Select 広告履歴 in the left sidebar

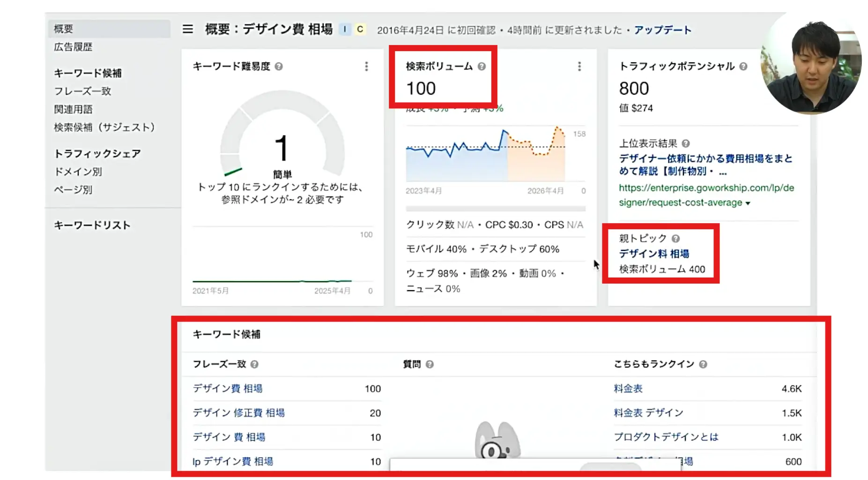[73, 47]
